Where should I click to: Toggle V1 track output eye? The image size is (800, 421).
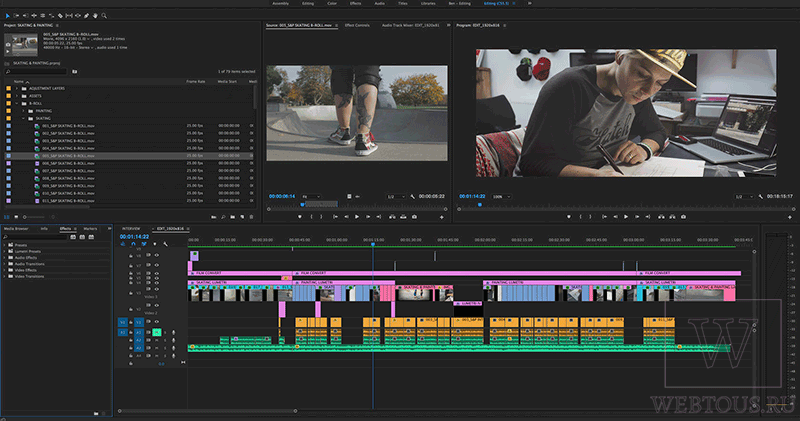(x=157, y=321)
